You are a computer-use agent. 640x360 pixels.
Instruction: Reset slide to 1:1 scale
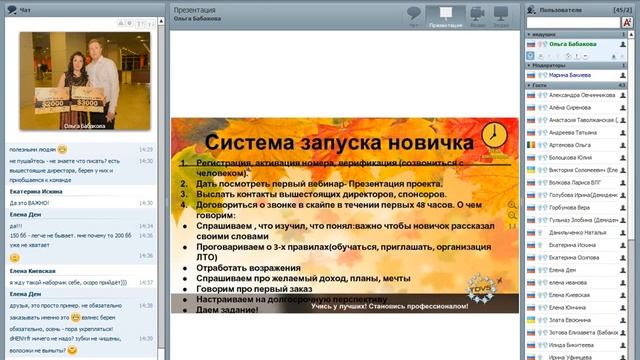tap(512, 226)
